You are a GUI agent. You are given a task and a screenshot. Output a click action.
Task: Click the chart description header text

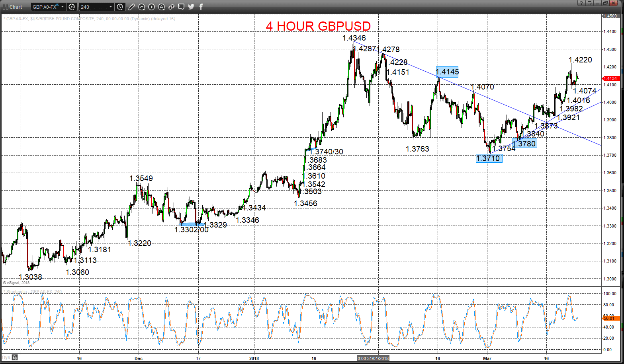click(x=89, y=19)
